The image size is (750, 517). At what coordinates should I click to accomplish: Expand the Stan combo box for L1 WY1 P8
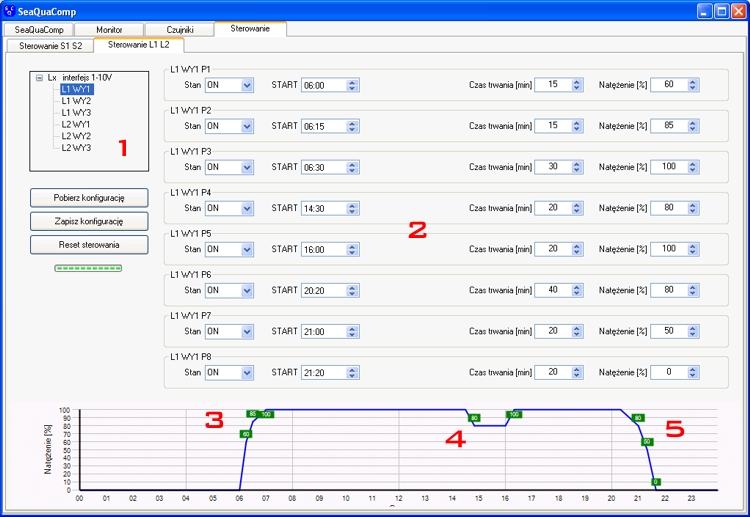coord(246,372)
